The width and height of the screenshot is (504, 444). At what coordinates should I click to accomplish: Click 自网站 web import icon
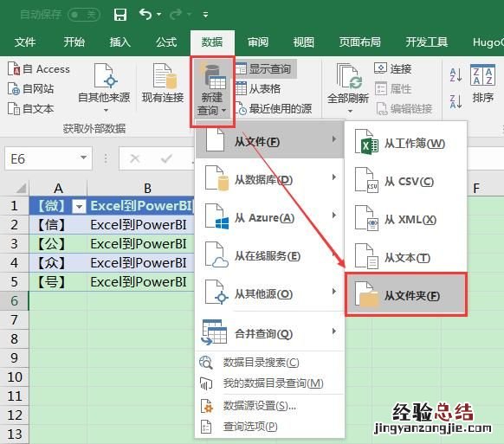click(x=31, y=89)
